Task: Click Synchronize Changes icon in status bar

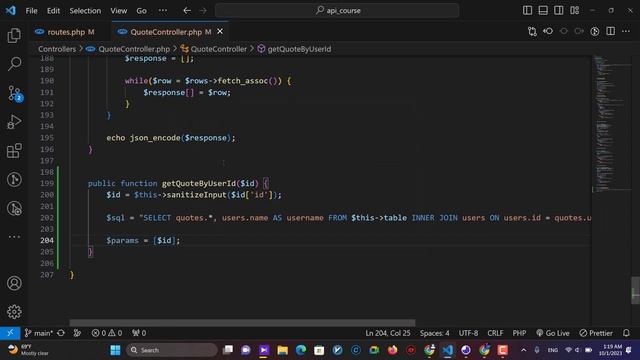Action: click(61, 333)
